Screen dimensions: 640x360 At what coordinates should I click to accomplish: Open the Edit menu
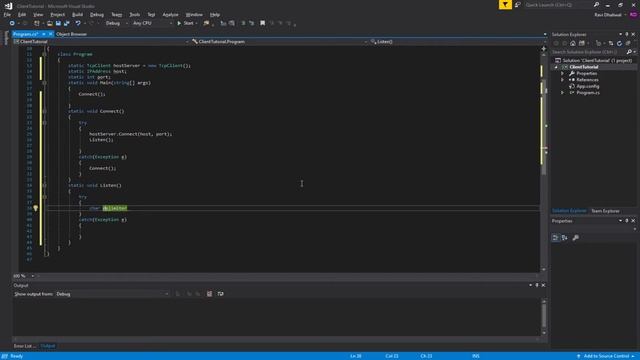22,15
